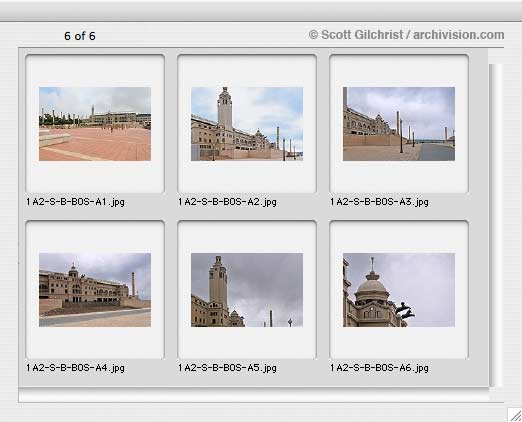
Task: Click filename 1A2-S-B-BOS-A3.jpg
Action: click(379, 202)
